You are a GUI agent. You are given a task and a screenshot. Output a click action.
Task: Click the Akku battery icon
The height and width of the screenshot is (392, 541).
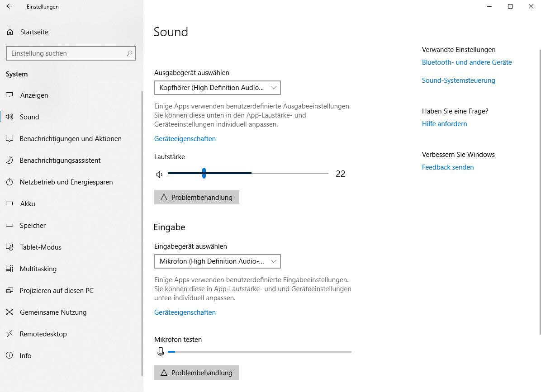9,204
